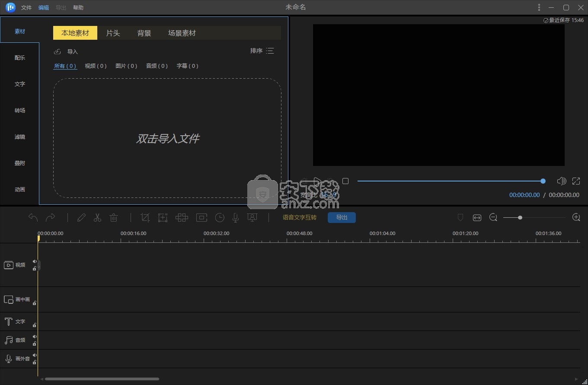Viewport: 588px width, 385px height.
Task: Click the marker shield icon
Action: click(x=460, y=217)
